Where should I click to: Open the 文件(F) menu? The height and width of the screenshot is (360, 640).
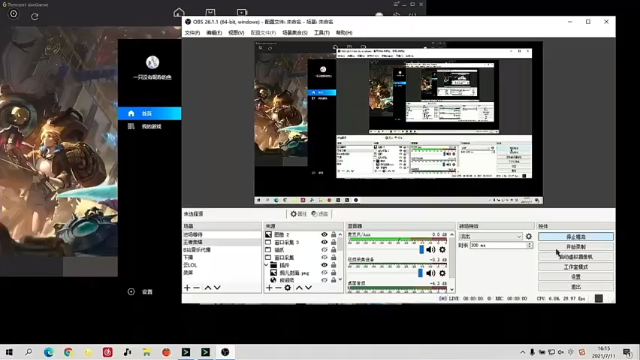click(192, 33)
